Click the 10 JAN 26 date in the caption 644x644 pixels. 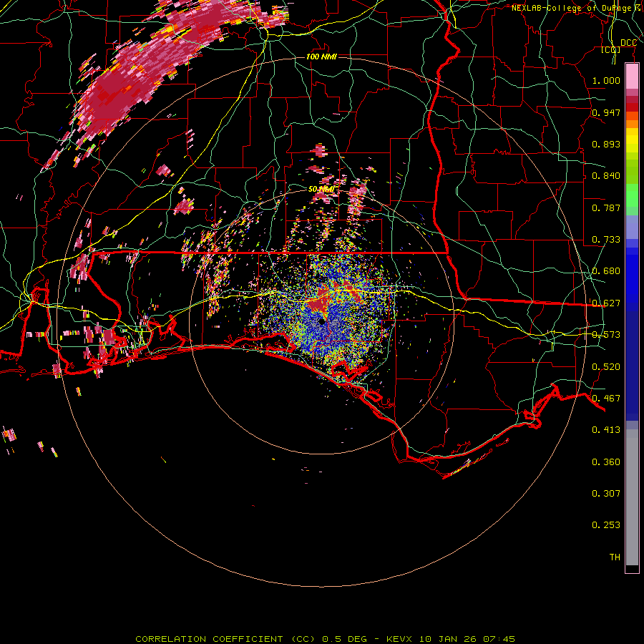[448, 639]
